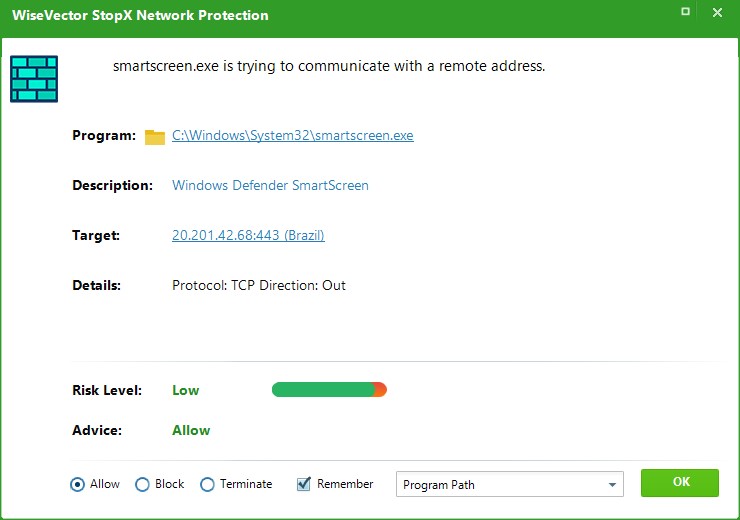The width and height of the screenshot is (740, 520).
Task: Click the WiseVector StopX Network Protection title
Action: tap(140, 16)
